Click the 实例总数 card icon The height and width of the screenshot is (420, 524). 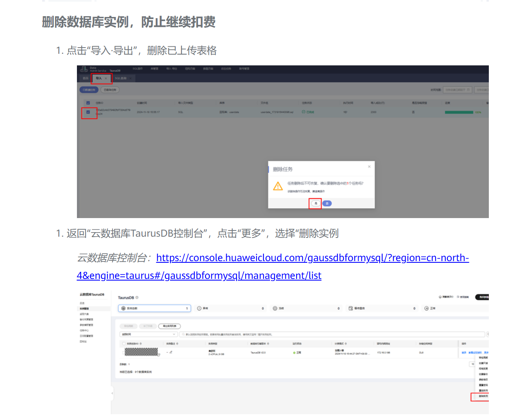(123, 308)
